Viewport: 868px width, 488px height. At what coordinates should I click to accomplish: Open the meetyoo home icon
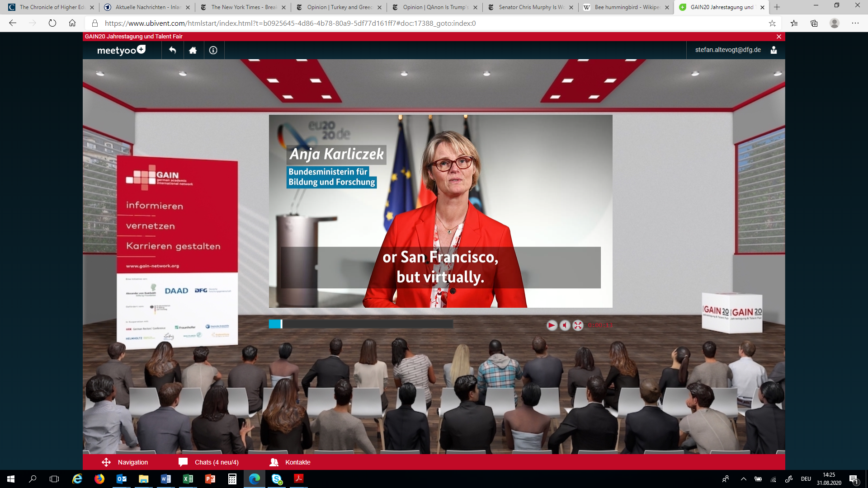point(193,50)
